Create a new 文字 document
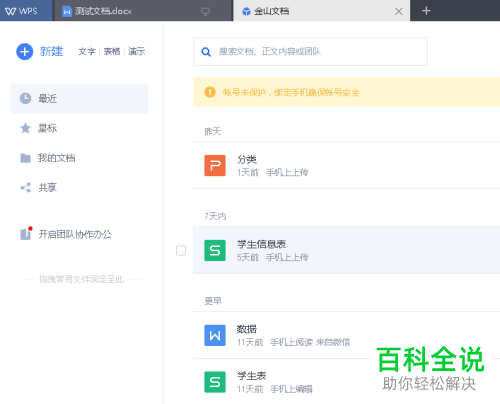This screenshot has height=404, width=500. 87,52
